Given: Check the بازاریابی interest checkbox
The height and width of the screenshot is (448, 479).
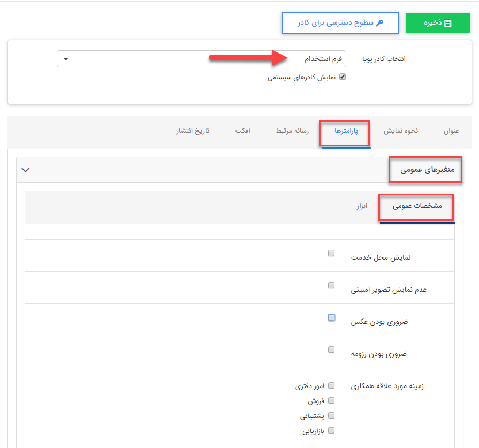Looking at the screenshot, I should (x=331, y=430).
